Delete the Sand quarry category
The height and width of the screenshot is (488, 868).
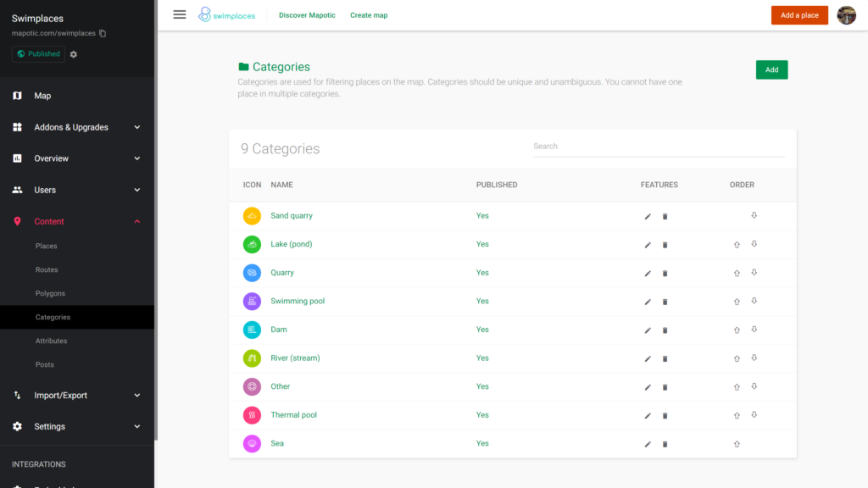[665, 216]
